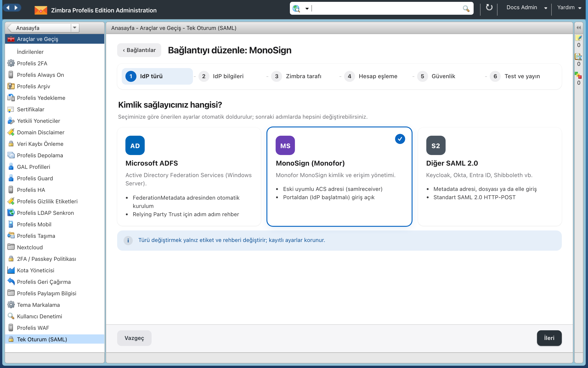Select step 1 IdP türü
This screenshot has height=368, width=588.
tap(157, 76)
